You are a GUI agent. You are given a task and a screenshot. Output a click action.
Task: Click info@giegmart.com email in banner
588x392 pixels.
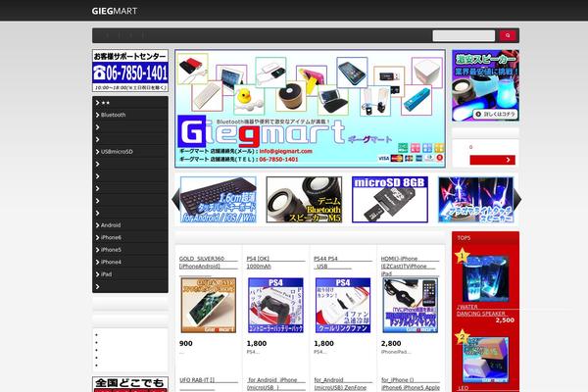click(x=286, y=151)
